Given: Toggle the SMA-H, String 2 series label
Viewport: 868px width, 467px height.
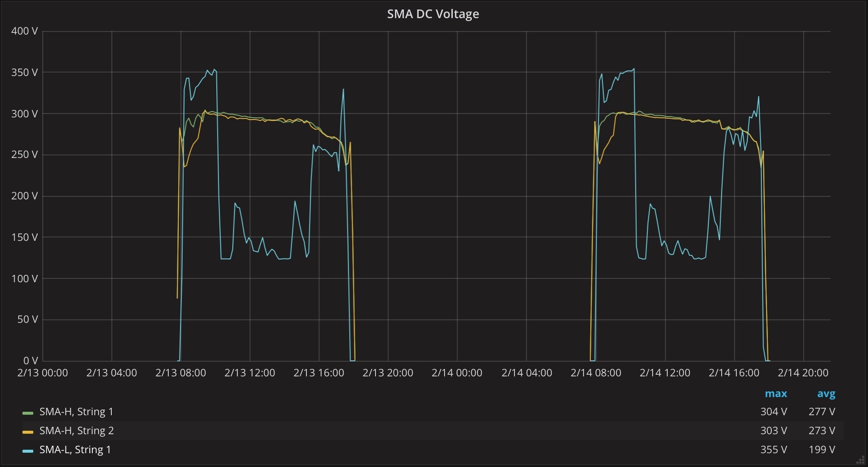Looking at the screenshot, I should click(x=76, y=431).
